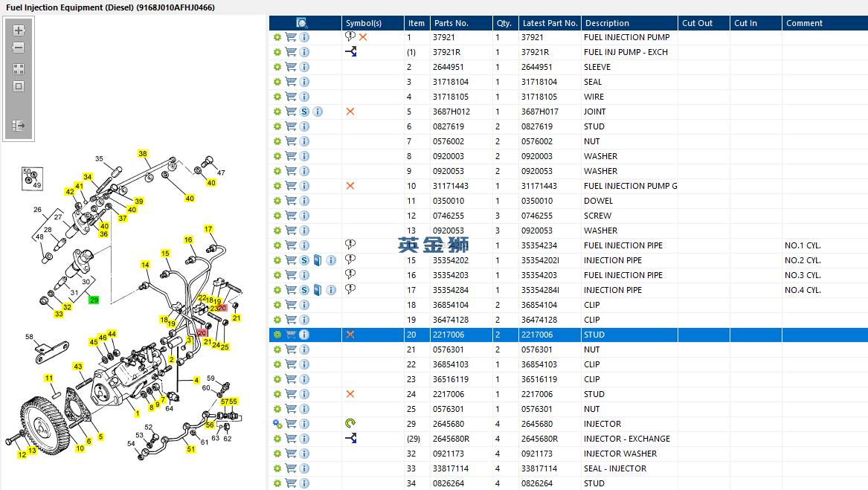
Task: Click cart icon for DOWEL 0350010
Action: [x=291, y=201]
